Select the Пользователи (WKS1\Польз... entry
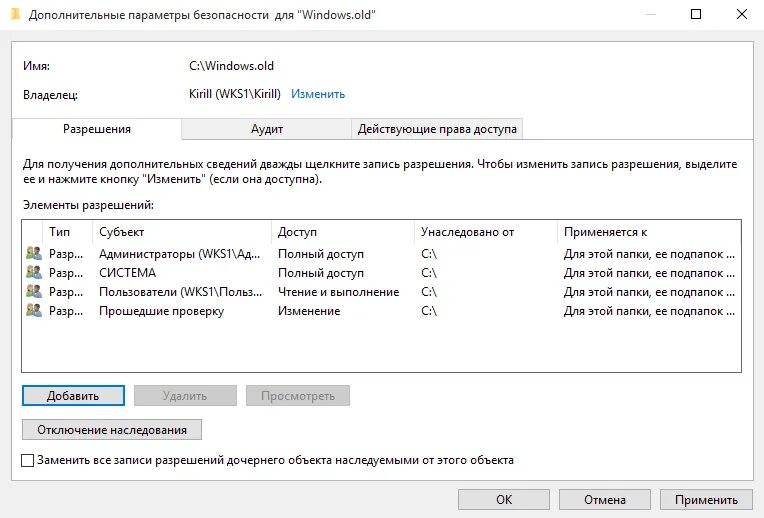 tap(180, 292)
